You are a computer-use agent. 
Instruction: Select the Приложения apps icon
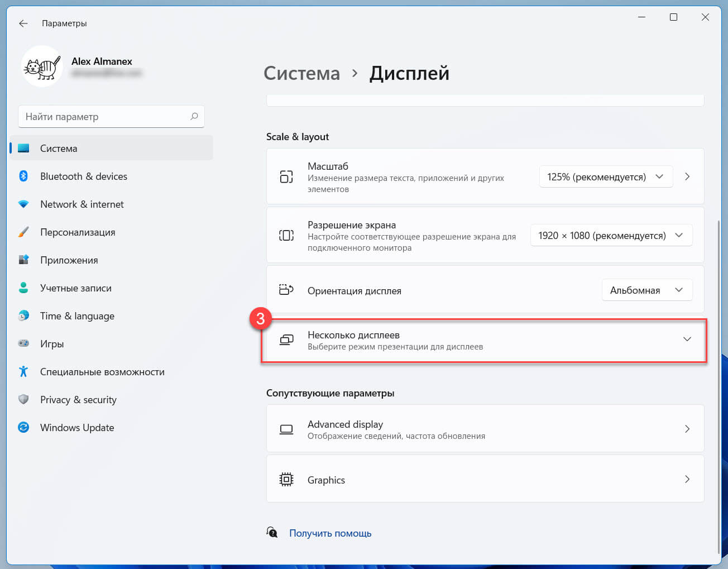pyautogui.click(x=23, y=260)
